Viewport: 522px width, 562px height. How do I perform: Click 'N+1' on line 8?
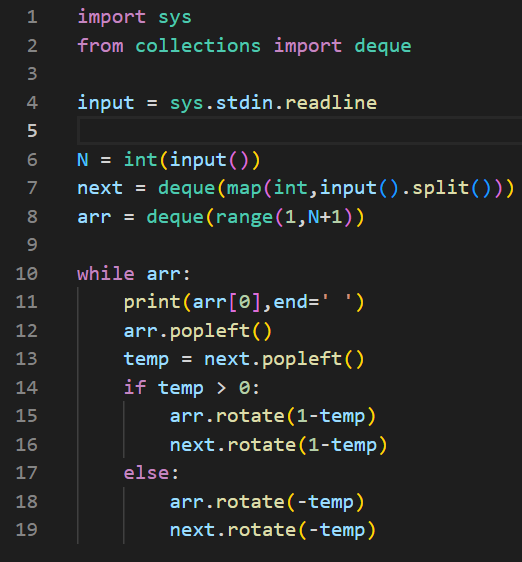pyautogui.click(x=325, y=217)
